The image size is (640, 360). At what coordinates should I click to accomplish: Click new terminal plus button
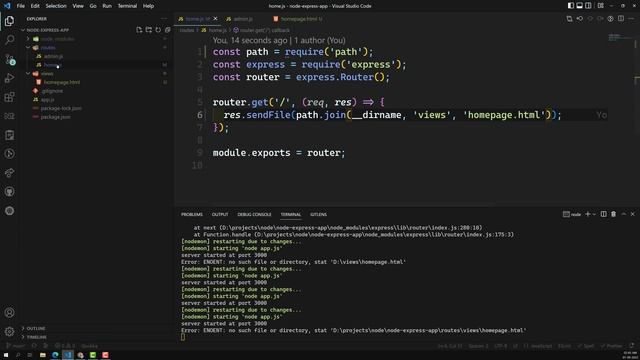pos(588,214)
